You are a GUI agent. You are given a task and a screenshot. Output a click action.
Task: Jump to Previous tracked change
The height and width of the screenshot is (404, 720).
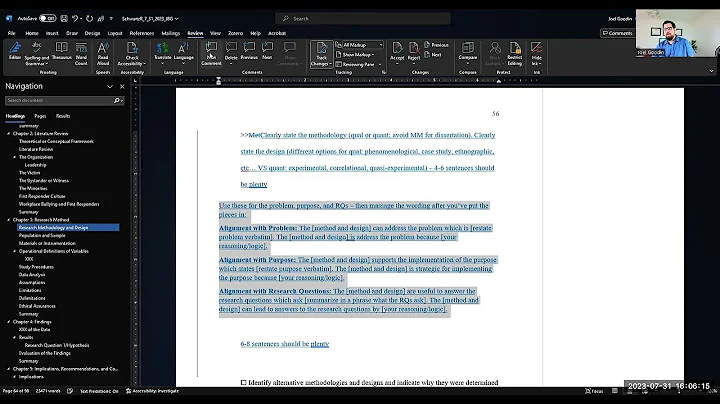(436, 45)
